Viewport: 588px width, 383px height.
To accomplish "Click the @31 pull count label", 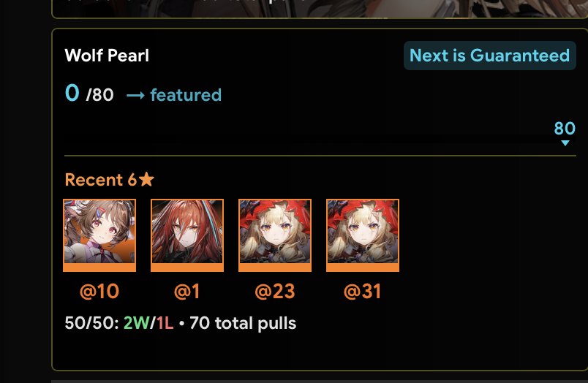I will tap(362, 291).
